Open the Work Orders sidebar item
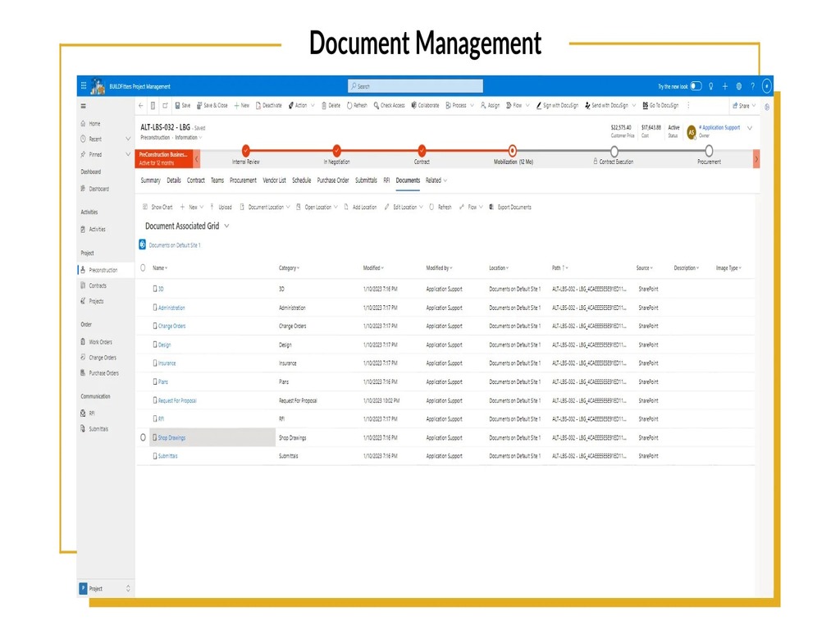840x630 pixels. pyautogui.click(x=100, y=342)
